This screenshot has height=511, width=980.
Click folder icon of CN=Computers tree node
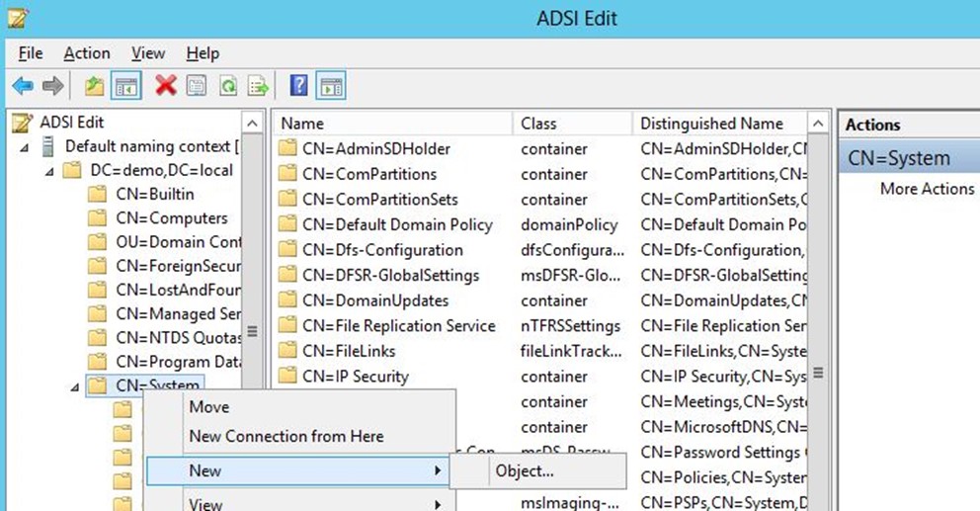point(98,218)
